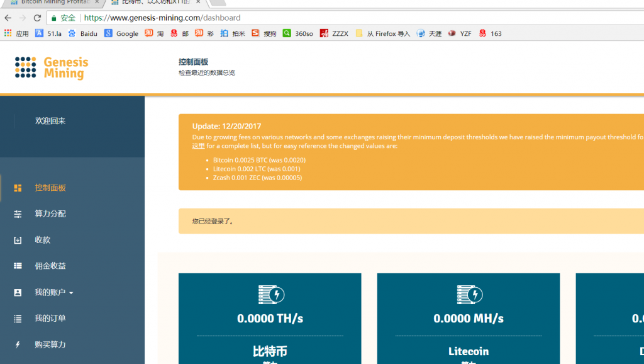The width and height of the screenshot is (644, 364).
Task: Close the first browser tab
Action: tap(97, 3)
